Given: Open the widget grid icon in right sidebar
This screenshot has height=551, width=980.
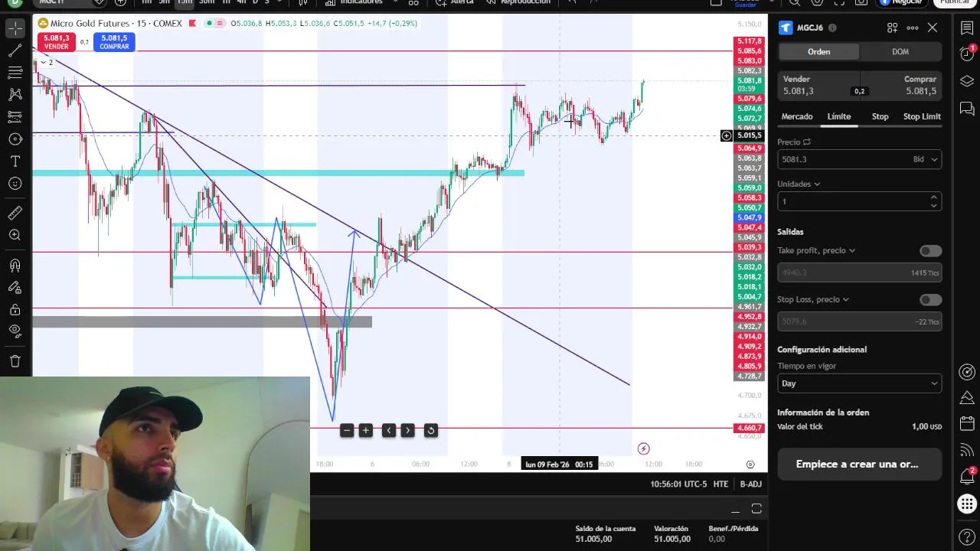Looking at the screenshot, I should click(967, 504).
